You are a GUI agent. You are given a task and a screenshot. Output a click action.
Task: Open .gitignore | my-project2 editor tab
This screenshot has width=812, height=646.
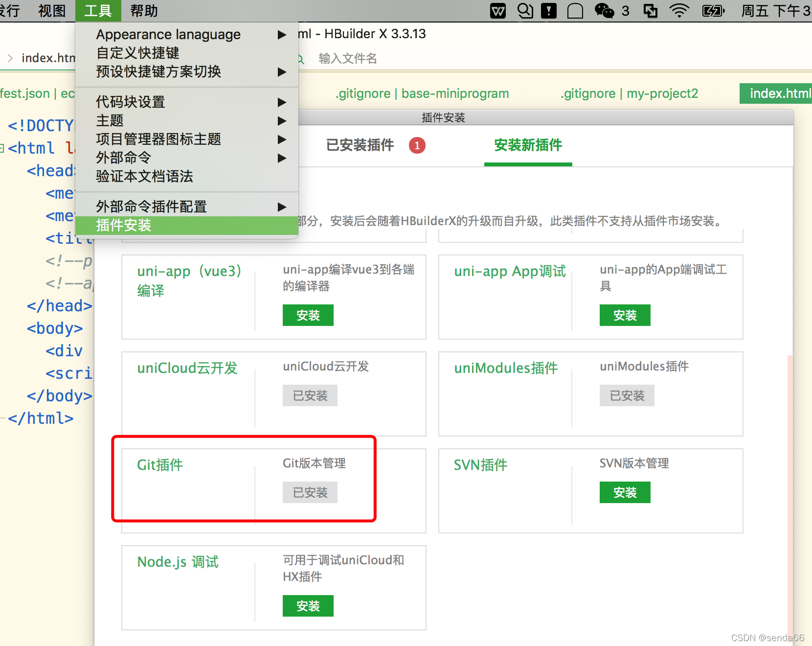pyautogui.click(x=629, y=93)
